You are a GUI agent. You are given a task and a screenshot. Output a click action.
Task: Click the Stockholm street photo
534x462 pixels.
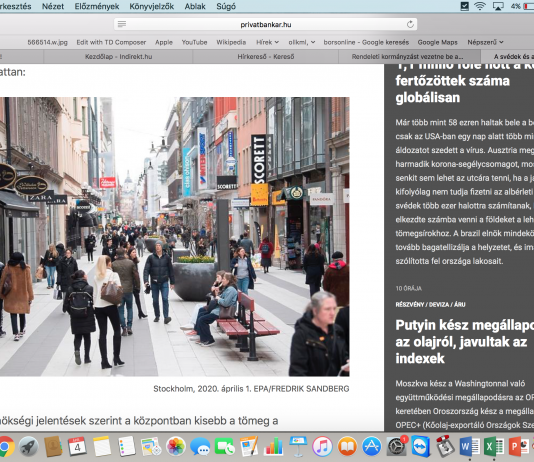coord(174,237)
